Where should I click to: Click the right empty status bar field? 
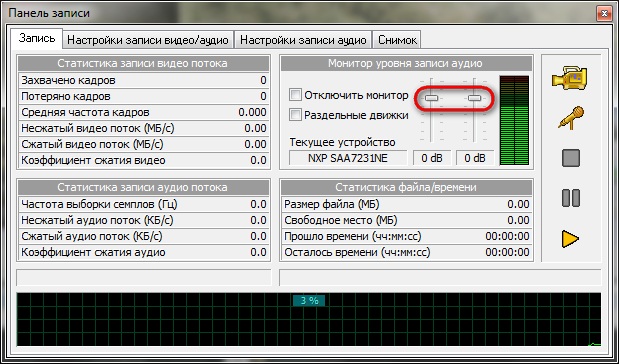[x=440, y=278]
